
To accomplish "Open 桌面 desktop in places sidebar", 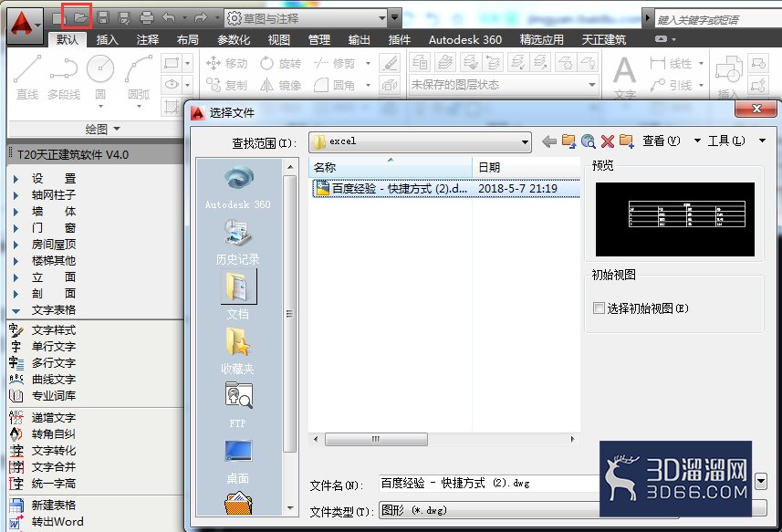I will (x=238, y=461).
